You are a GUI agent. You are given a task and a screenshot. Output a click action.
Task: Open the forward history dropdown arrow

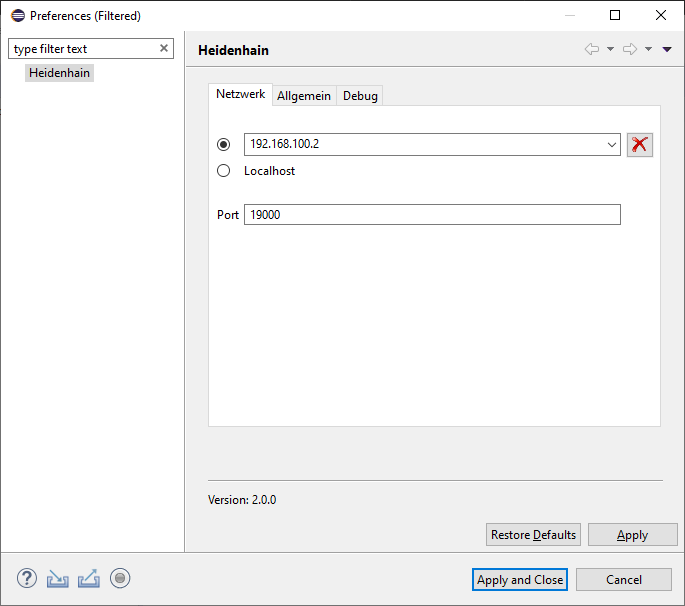tap(648, 49)
